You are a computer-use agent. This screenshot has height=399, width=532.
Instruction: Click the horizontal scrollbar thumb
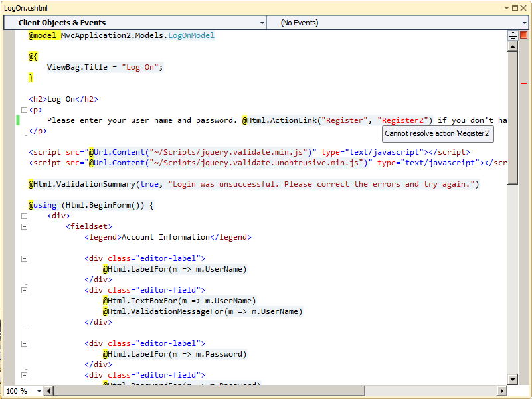pyautogui.click(x=209, y=391)
